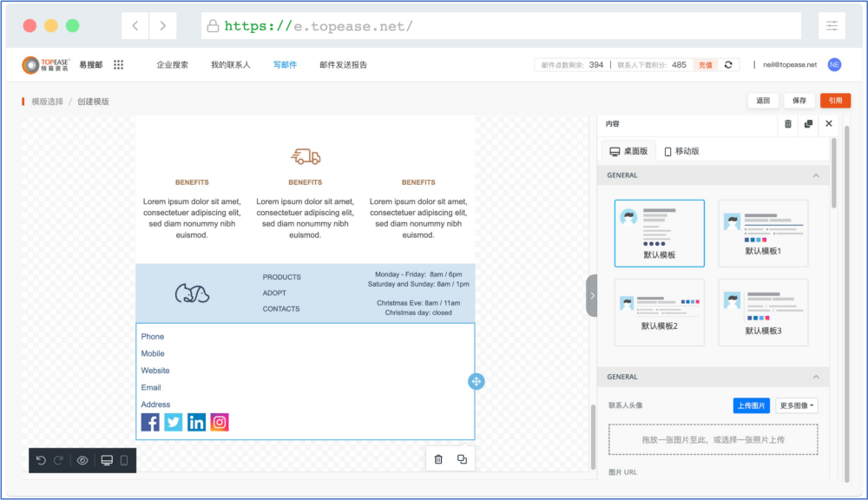Open the browser settings sliders icon
The image size is (868, 501).
(x=832, y=25)
